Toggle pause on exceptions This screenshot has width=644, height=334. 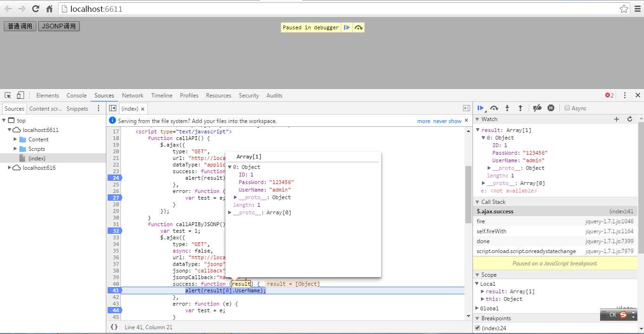(x=551, y=108)
